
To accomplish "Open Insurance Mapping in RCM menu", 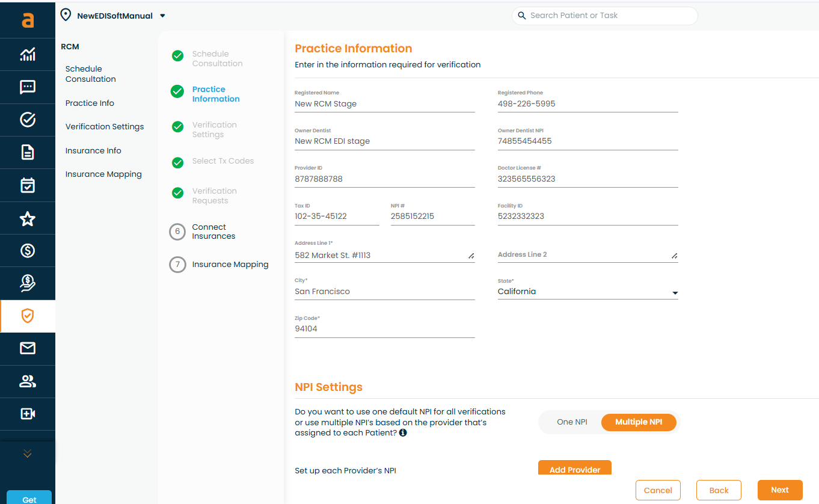I will point(103,174).
